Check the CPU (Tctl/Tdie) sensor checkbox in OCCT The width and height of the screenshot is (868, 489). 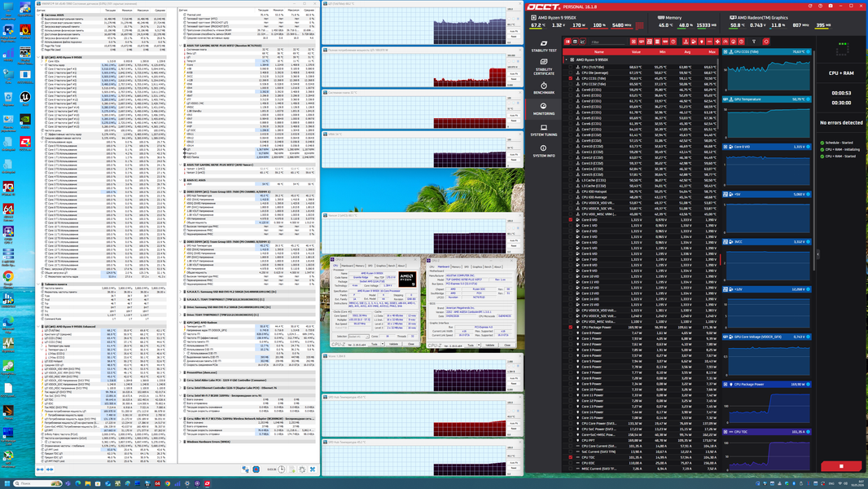(571, 67)
